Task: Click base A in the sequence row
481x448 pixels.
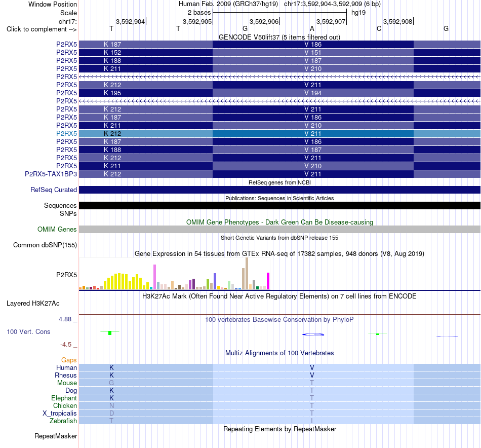Action: 312,28
